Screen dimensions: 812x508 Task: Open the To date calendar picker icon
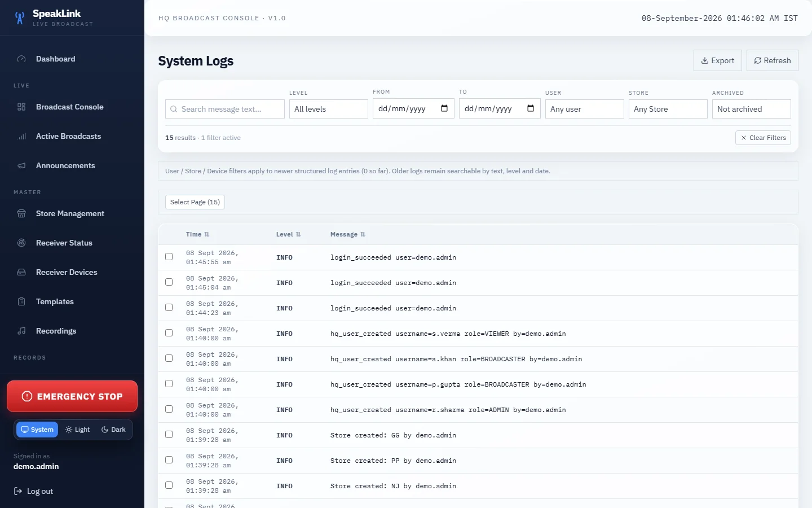tap(531, 108)
